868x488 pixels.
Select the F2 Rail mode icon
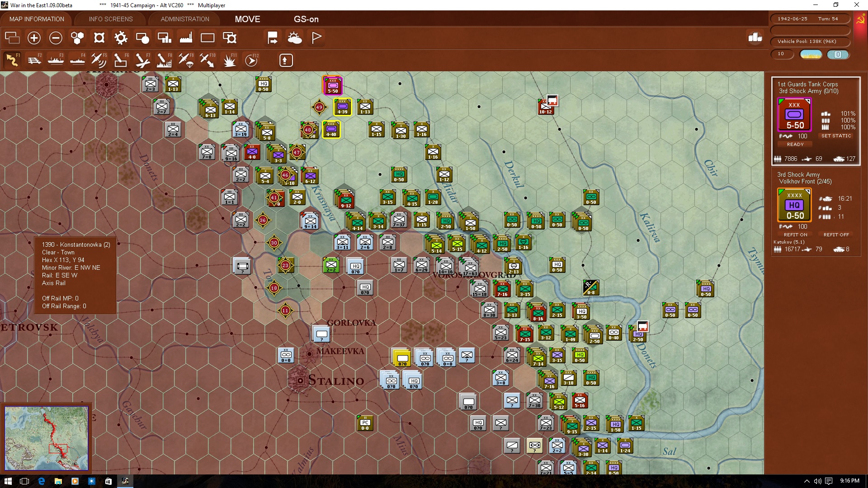coord(34,60)
